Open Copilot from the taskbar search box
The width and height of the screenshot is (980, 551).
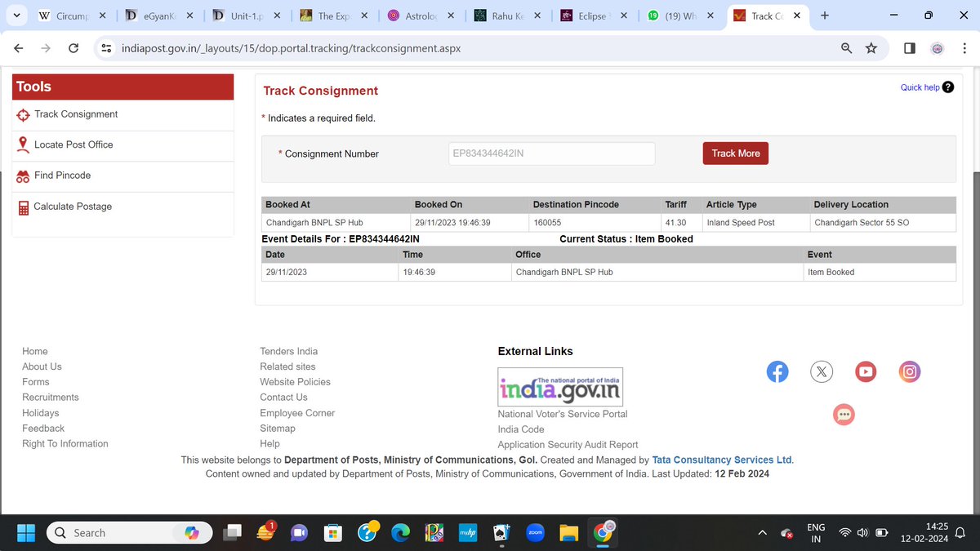(192, 533)
